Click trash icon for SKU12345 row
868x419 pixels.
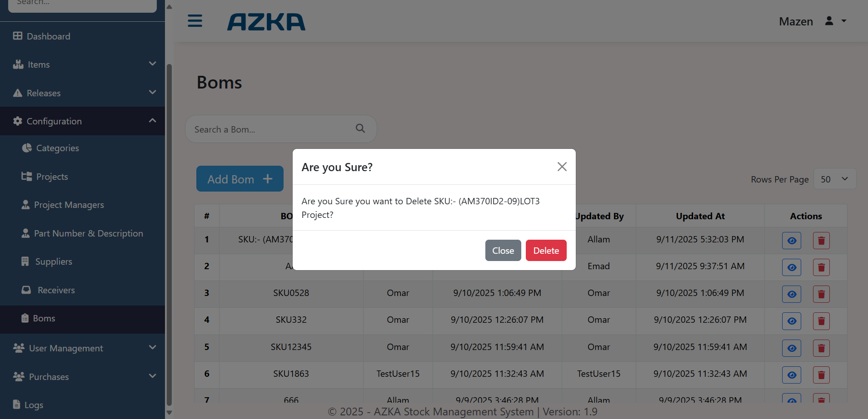pyautogui.click(x=821, y=348)
